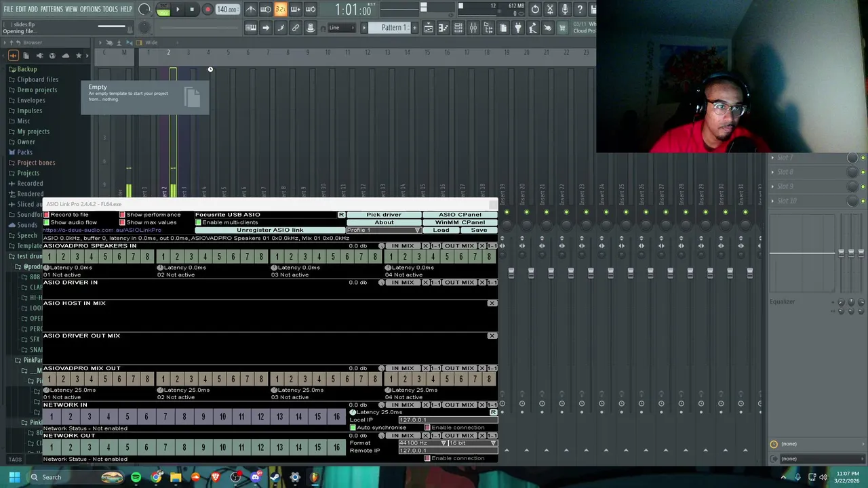Click the stop button in FL Studio transport
The width and height of the screenshot is (868, 488).
(x=192, y=9)
